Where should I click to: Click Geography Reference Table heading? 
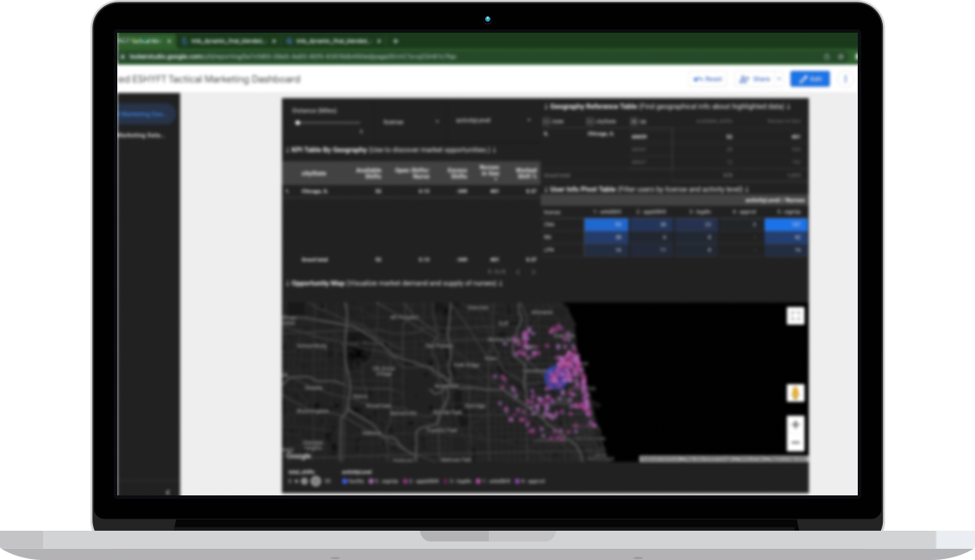pos(592,107)
